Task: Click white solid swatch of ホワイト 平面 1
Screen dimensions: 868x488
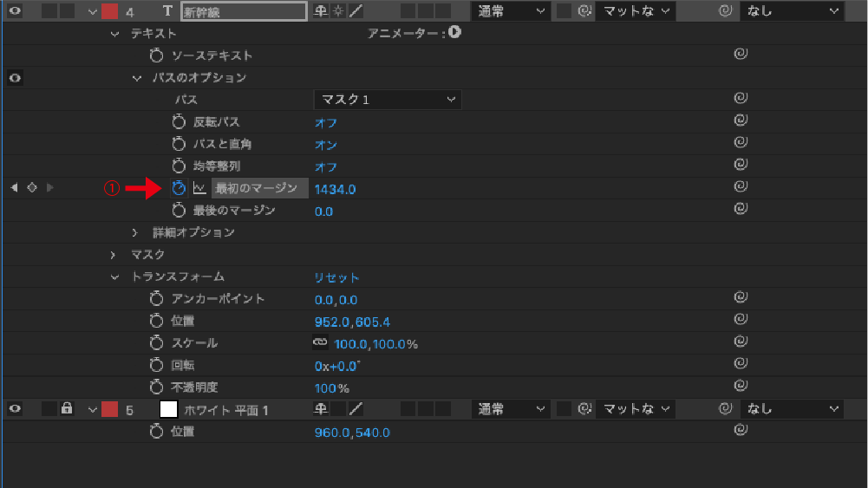Action: (x=168, y=409)
